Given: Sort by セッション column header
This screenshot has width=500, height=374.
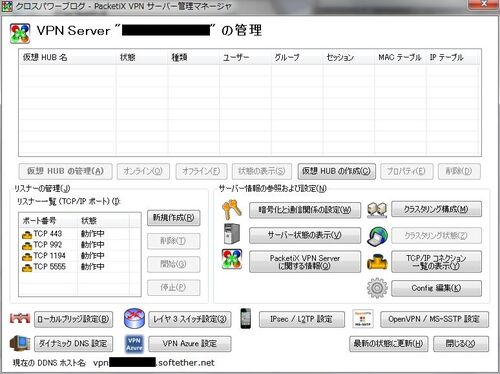Looking at the screenshot, I should [349, 57].
